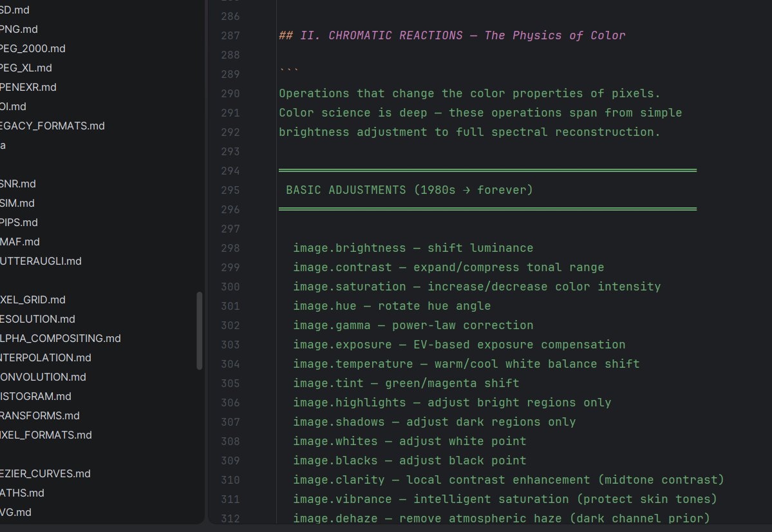The image size is (772, 532).
Task: Open the file ending in UTTERAUGLI.md
Action: coord(41,261)
